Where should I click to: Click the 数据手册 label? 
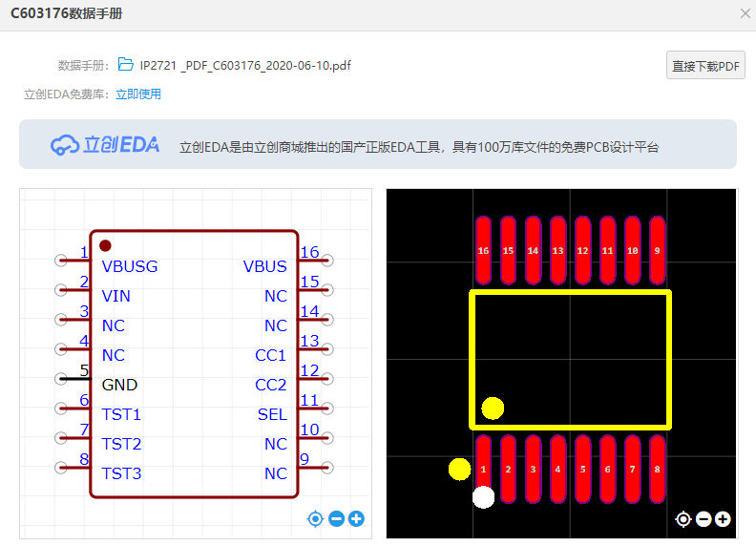coord(83,66)
